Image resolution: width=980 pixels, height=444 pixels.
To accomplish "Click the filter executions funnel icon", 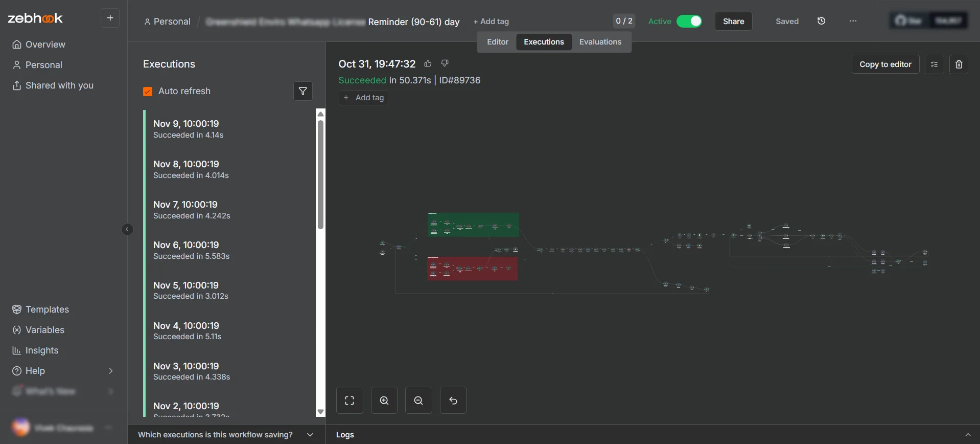I will pyautogui.click(x=302, y=91).
